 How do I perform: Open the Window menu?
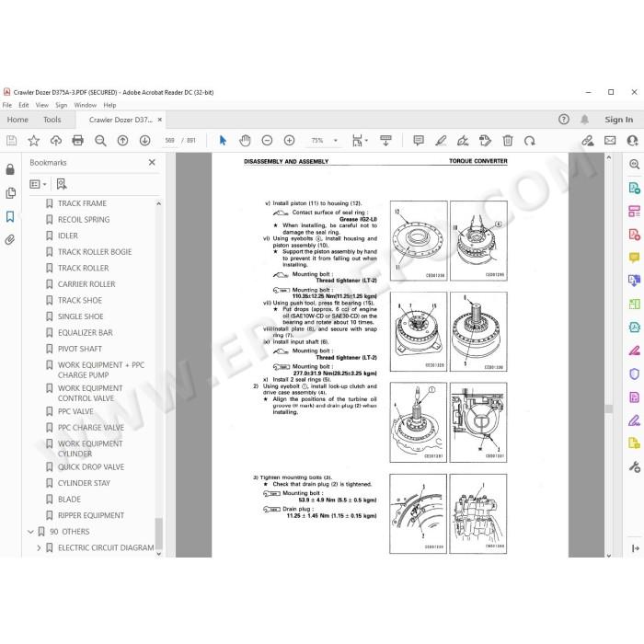(85, 105)
